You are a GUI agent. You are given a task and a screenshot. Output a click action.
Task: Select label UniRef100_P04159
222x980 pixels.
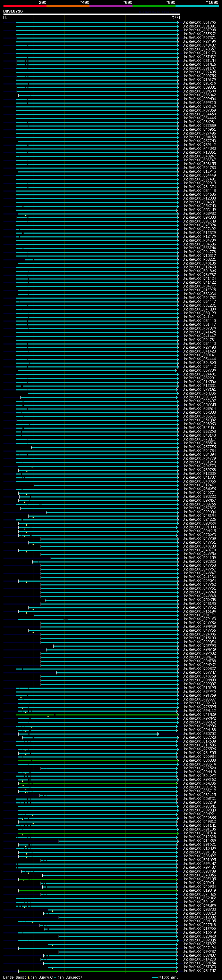point(199,558)
